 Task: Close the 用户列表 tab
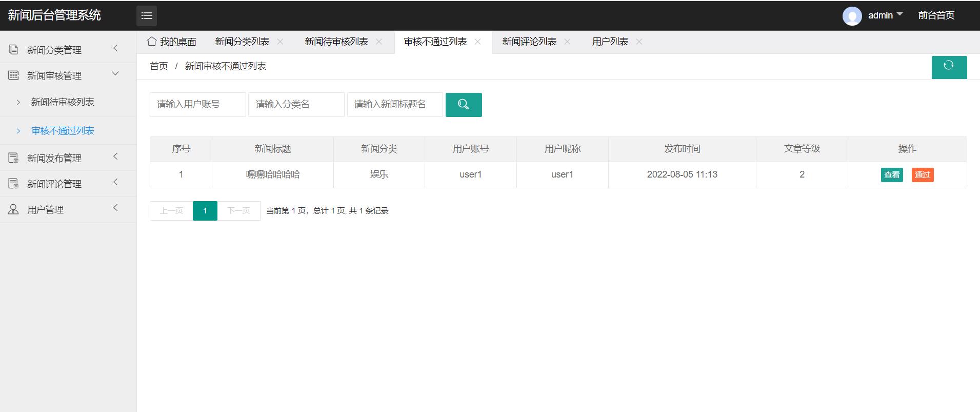[639, 42]
